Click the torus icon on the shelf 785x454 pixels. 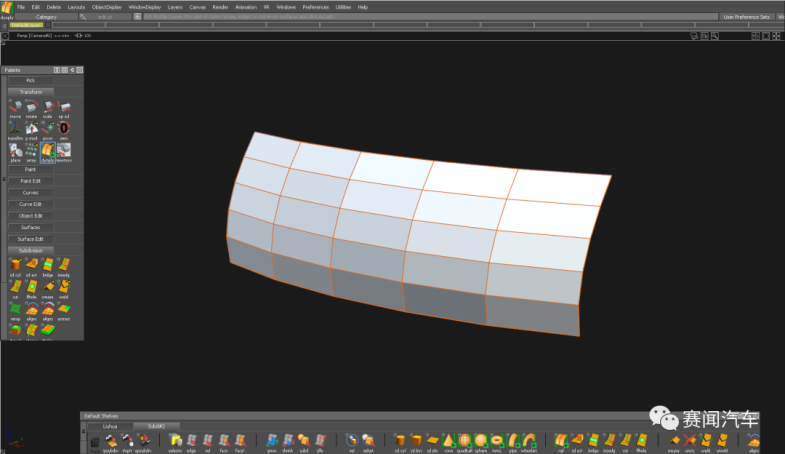[498, 440]
